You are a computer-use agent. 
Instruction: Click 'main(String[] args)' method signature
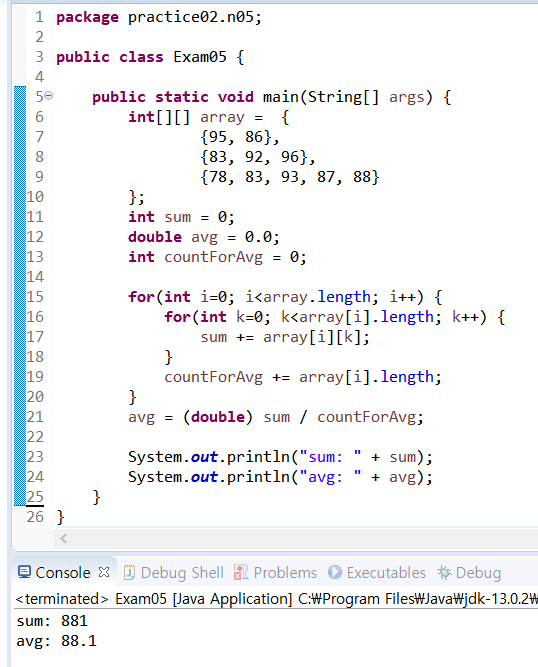(347, 97)
